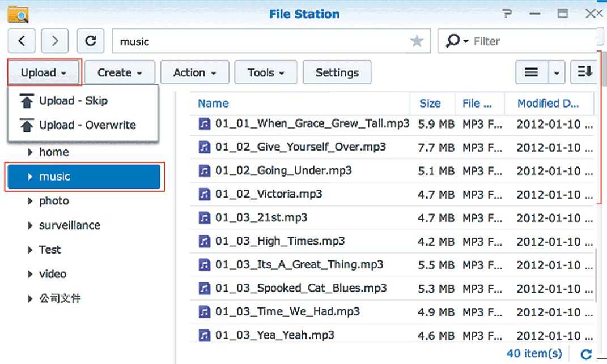Open the sort order icon button
Viewport: 607px width, 364px height.
584,72
